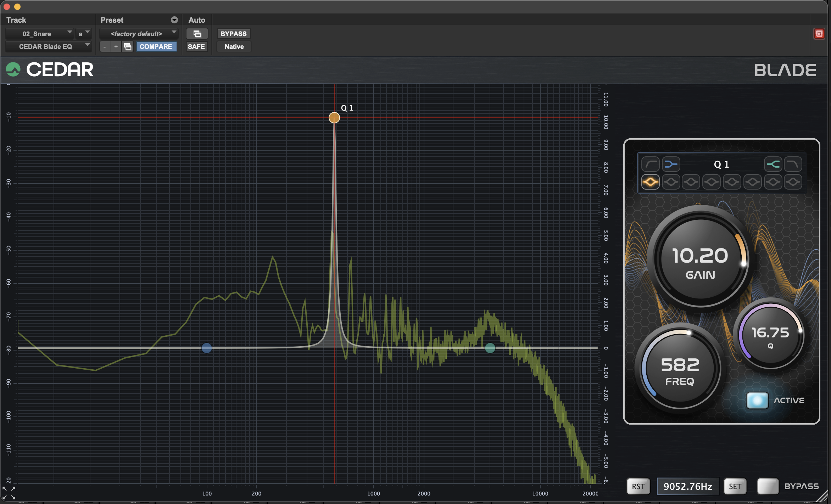The image size is (831, 504).
Task: Click the BLADE title text
Action: [785, 70]
